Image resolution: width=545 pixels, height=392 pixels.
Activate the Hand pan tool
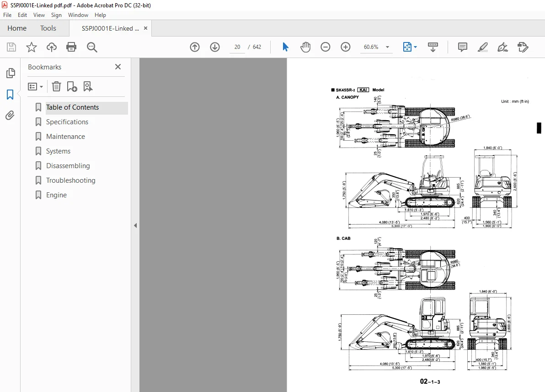[x=305, y=47]
